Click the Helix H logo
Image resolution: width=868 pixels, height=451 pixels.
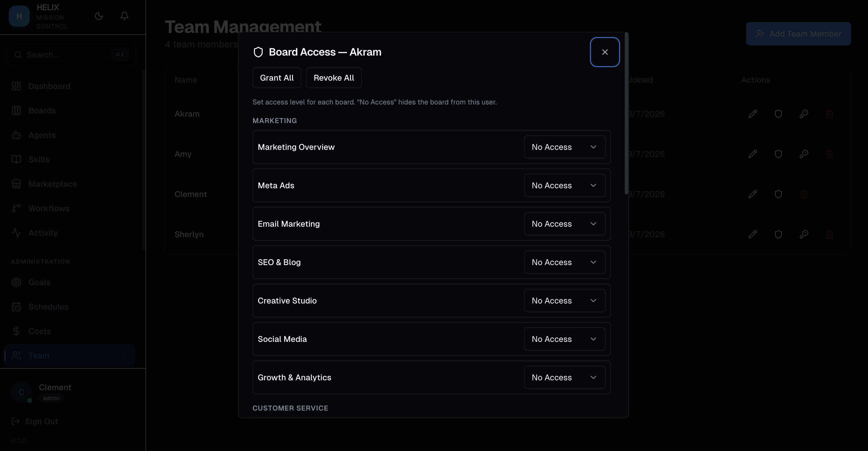pyautogui.click(x=19, y=16)
